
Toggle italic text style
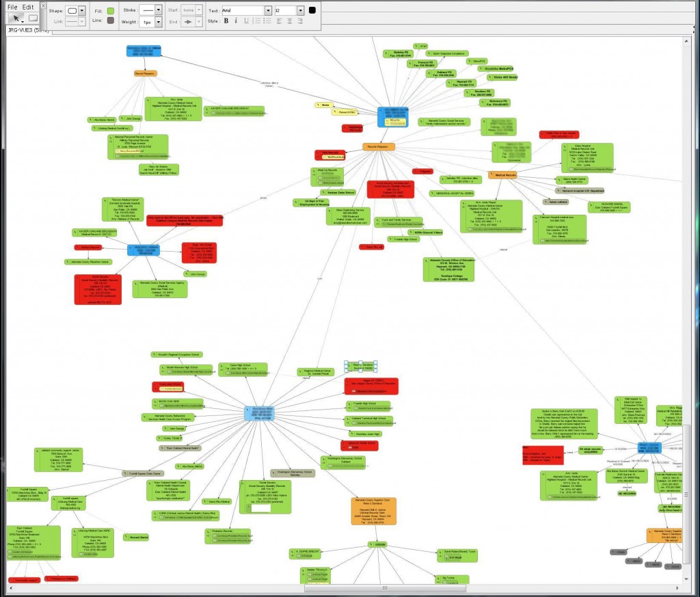(x=236, y=21)
